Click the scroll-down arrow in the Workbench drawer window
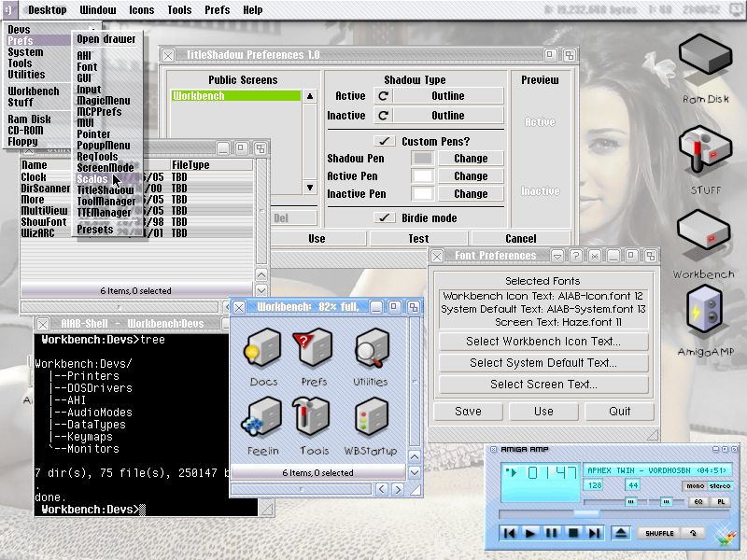The height and width of the screenshot is (560, 747). click(415, 473)
